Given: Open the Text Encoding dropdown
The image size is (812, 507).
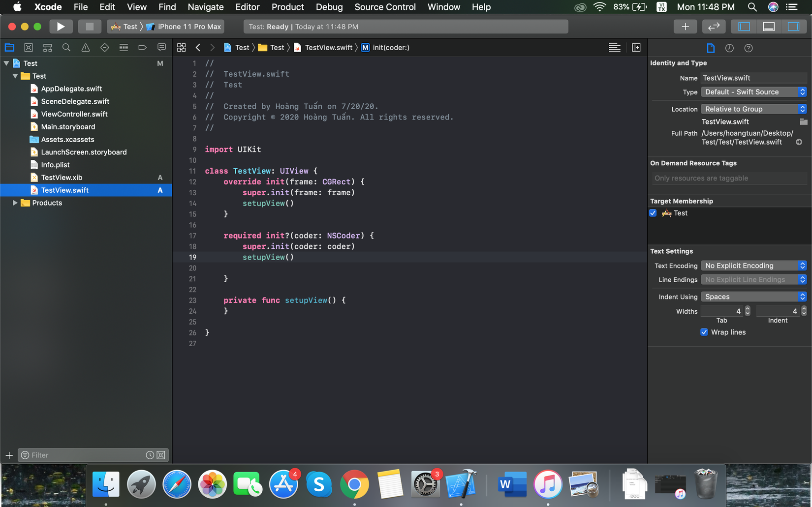Looking at the screenshot, I should click(x=753, y=266).
